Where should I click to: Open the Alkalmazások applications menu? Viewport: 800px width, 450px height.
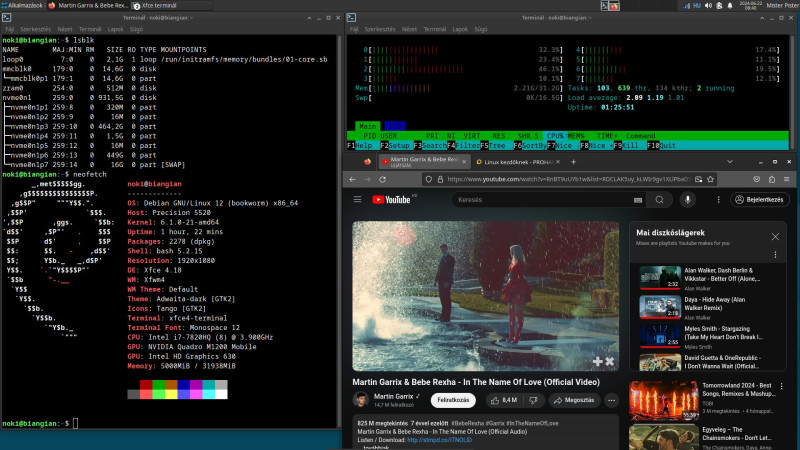(x=21, y=6)
